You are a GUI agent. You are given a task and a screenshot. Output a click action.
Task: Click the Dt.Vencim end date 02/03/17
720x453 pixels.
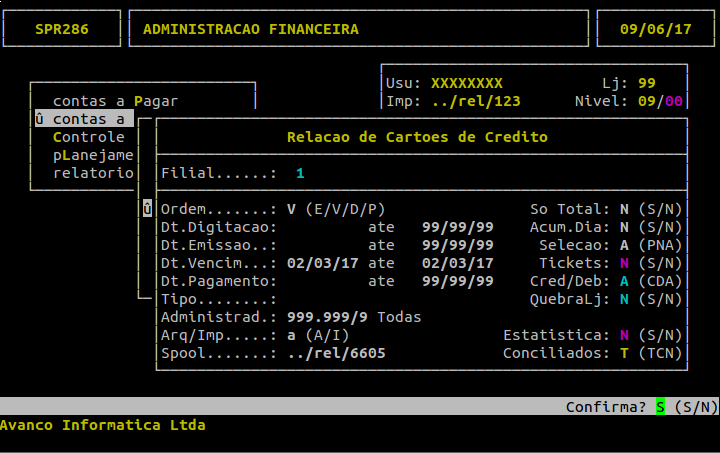(457, 263)
